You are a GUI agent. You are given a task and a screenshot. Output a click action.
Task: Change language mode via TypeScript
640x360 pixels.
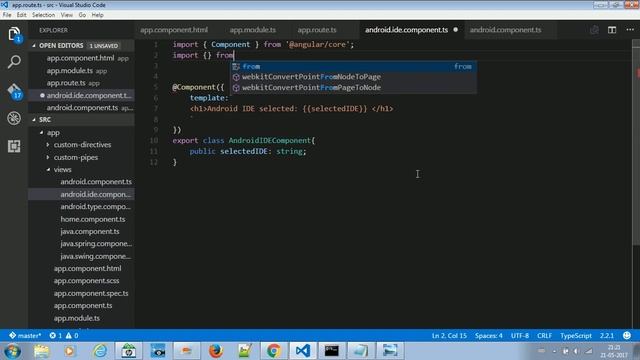tap(576, 336)
